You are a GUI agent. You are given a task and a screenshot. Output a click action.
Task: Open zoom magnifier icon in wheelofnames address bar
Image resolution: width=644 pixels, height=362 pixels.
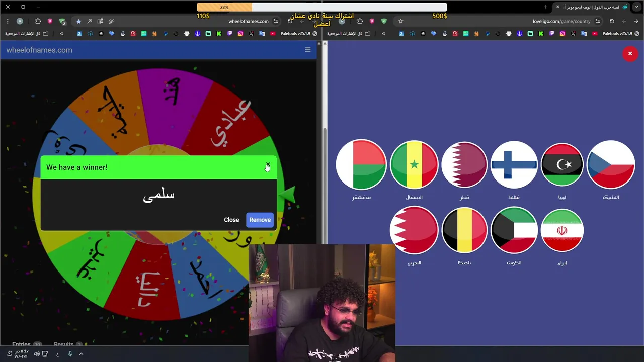pyautogui.click(x=90, y=21)
